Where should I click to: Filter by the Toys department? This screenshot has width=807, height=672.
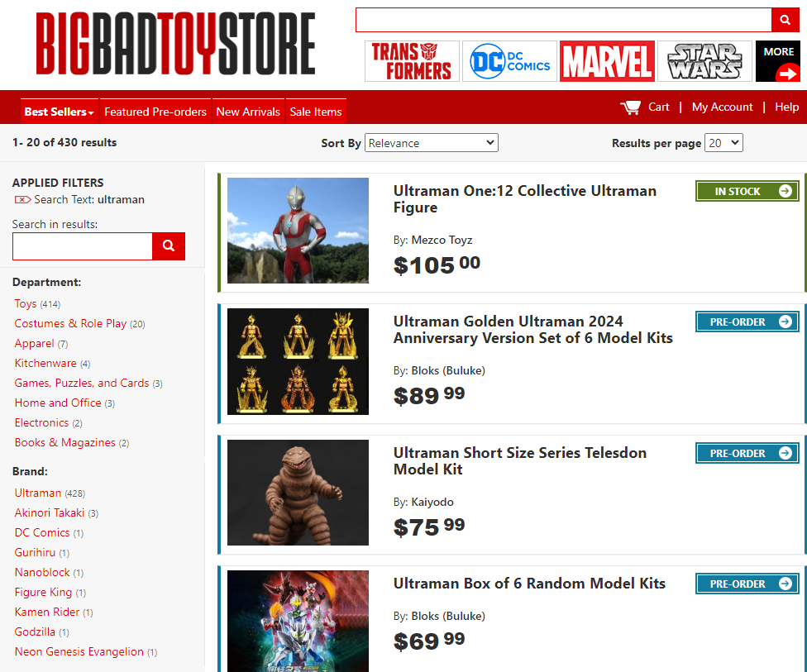click(x=26, y=303)
